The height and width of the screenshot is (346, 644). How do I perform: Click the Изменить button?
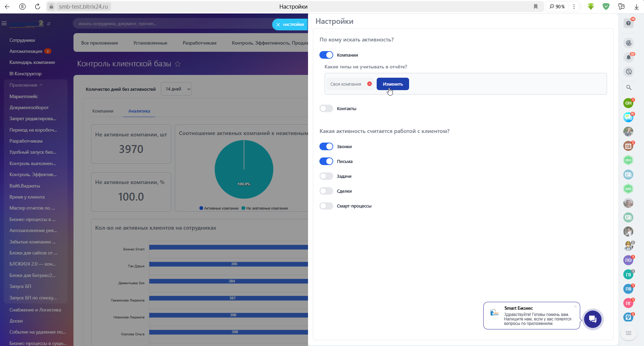click(x=393, y=84)
